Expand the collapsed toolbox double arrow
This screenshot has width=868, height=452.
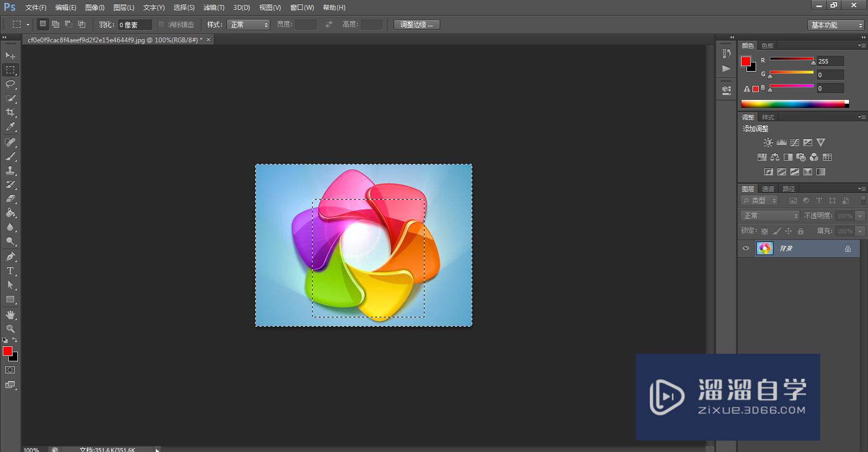[5, 37]
